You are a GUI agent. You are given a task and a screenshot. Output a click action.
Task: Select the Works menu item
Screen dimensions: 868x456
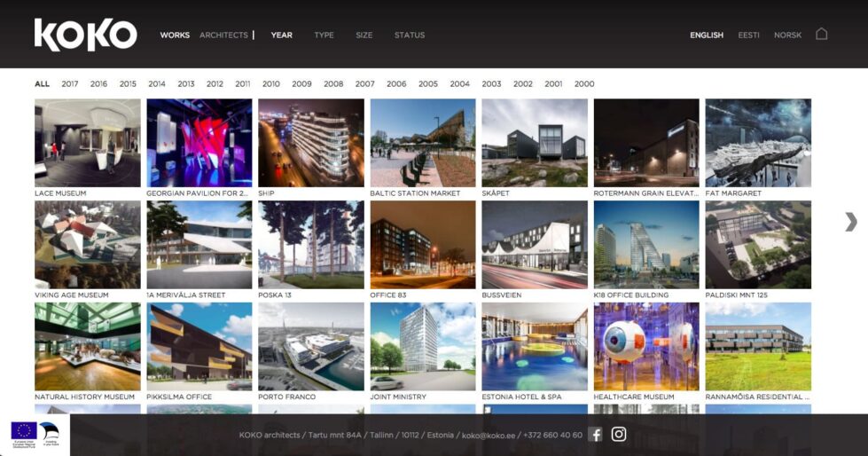click(x=175, y=35)
